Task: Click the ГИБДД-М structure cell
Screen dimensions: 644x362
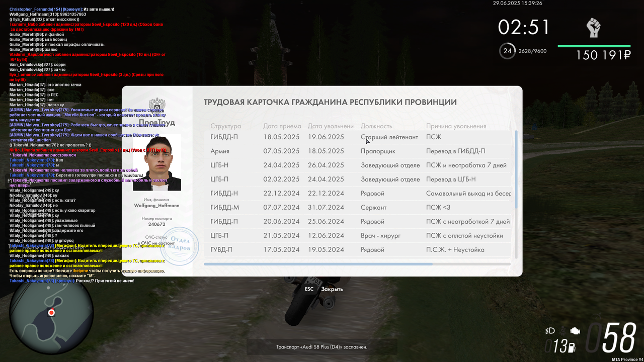Action: [224, 207]
